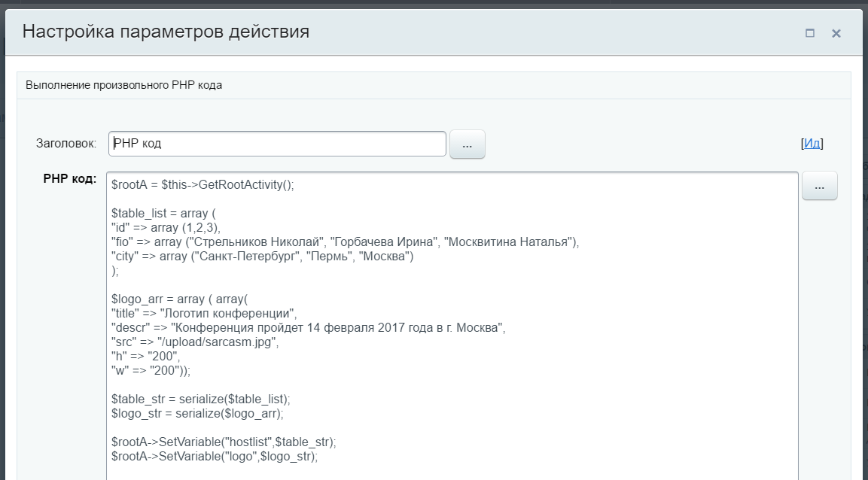Image resolution: width=868 pixels, height=480 pixels.
Task: Click the Выполнение произвольного PHP кода header
Action: 124,85
